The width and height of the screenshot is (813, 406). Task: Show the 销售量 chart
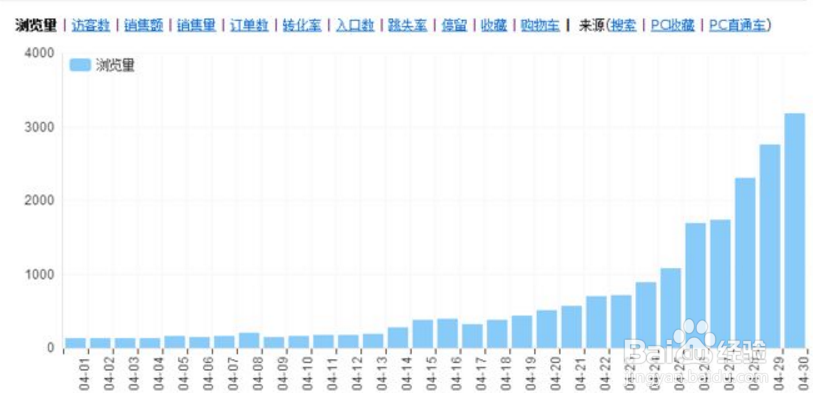197,25
